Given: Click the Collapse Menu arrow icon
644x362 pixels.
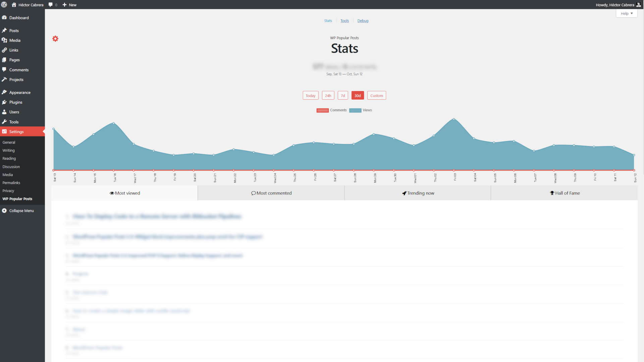Looking at the screenshot, I should (4, 211).
